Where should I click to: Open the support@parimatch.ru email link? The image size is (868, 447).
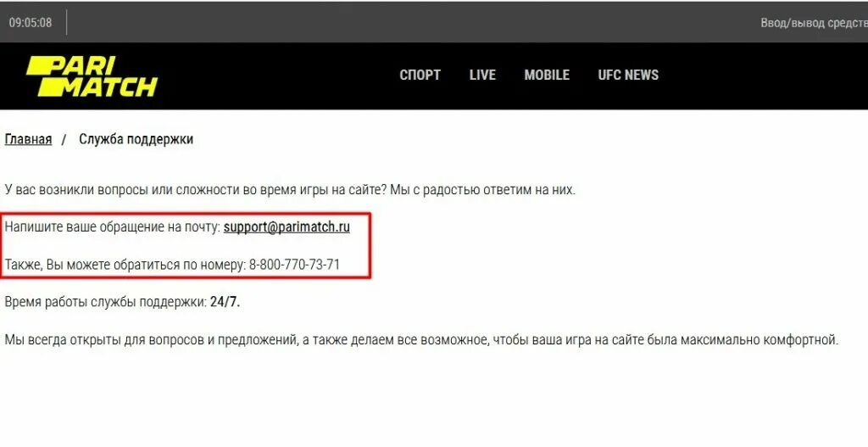tap(287, 227)
